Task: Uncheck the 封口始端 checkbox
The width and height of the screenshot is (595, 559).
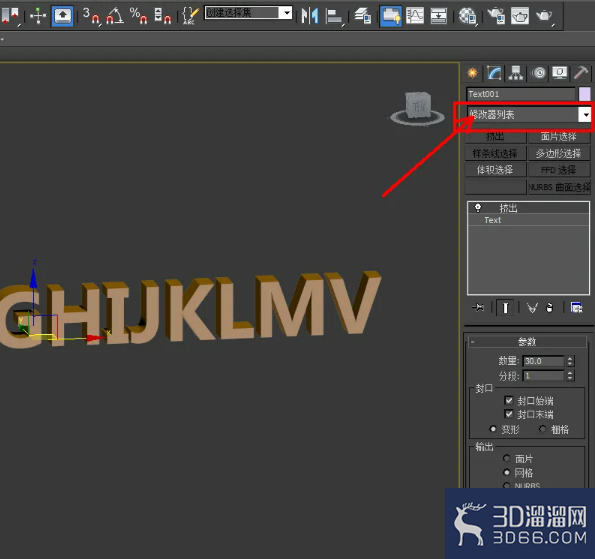Action: pos(509,400)
